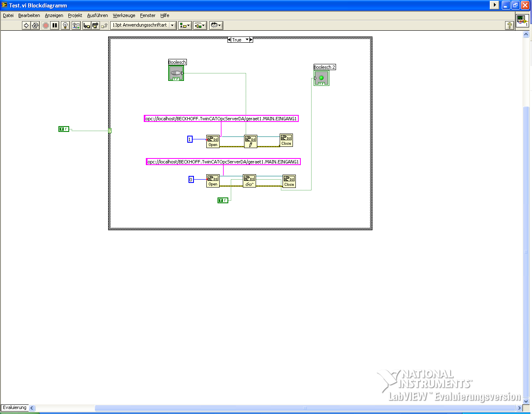Select the DataSocket Close node after the Read node
The image size is (532, 414).
coord(289,181)
